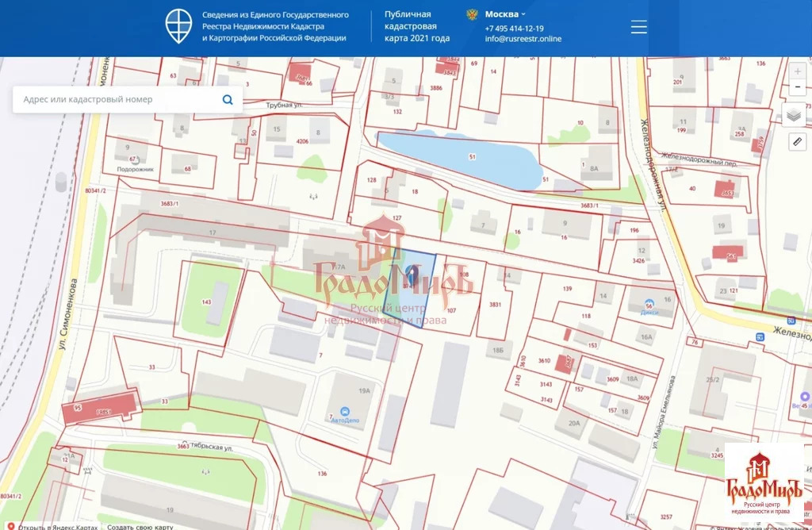Viewport: 812px width, 530px height.
Task: Zoom out the map with minus button
Action: tap(798, 86)
